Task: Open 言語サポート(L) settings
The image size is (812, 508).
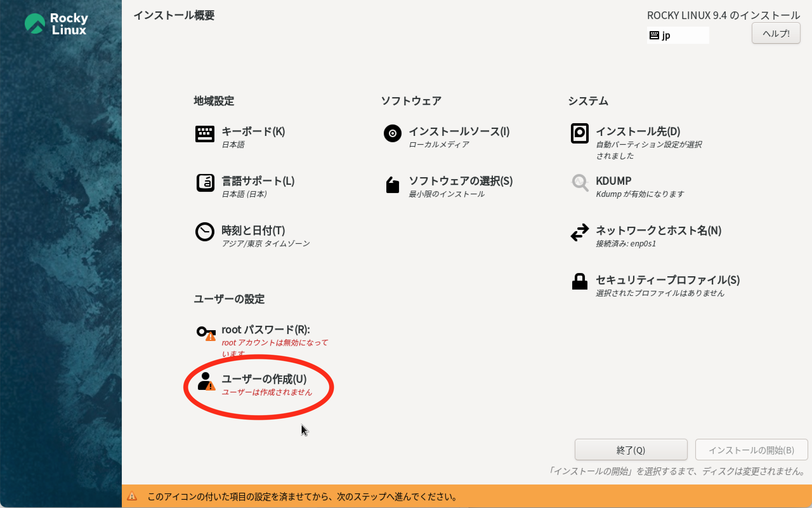Action: (x=258, y=181)
